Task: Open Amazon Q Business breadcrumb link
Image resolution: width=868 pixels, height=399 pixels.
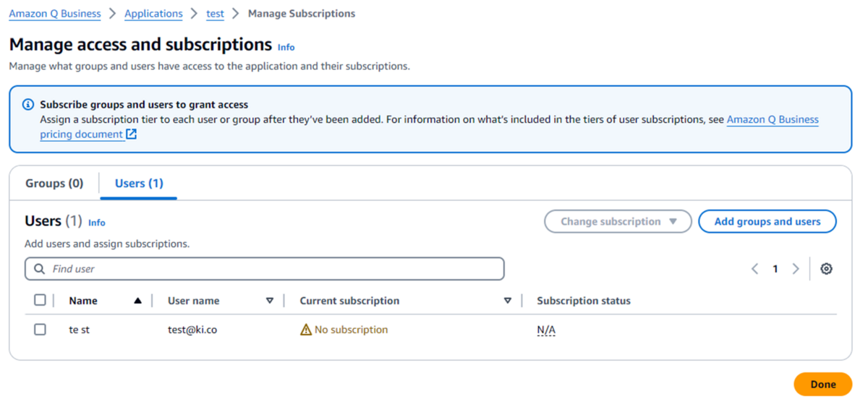Action: (x=55, y=14)
